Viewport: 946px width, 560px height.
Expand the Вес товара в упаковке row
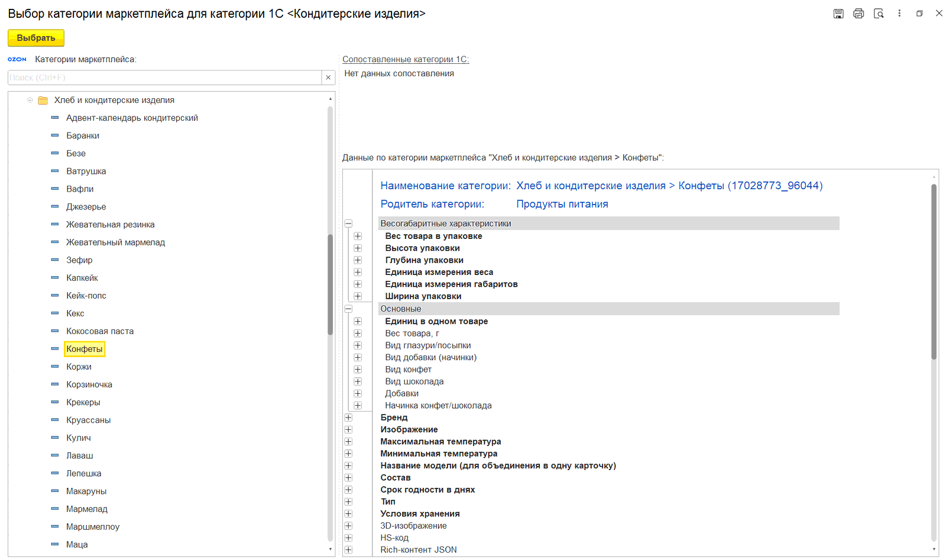click(x=358, y=236)
